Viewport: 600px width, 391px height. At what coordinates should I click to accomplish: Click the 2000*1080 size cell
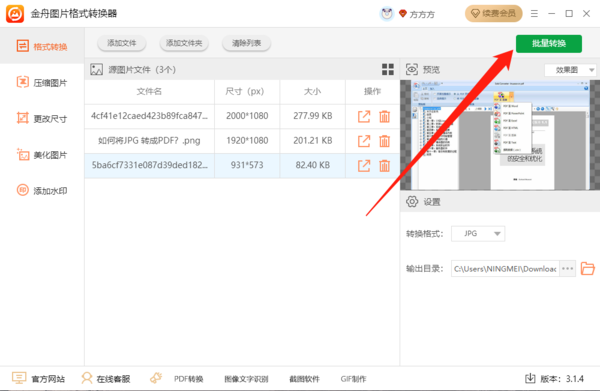[x=247, y=116]
